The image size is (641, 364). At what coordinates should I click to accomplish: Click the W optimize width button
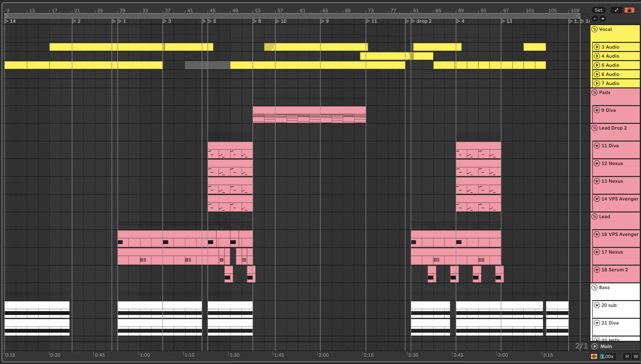coord(635,356)
